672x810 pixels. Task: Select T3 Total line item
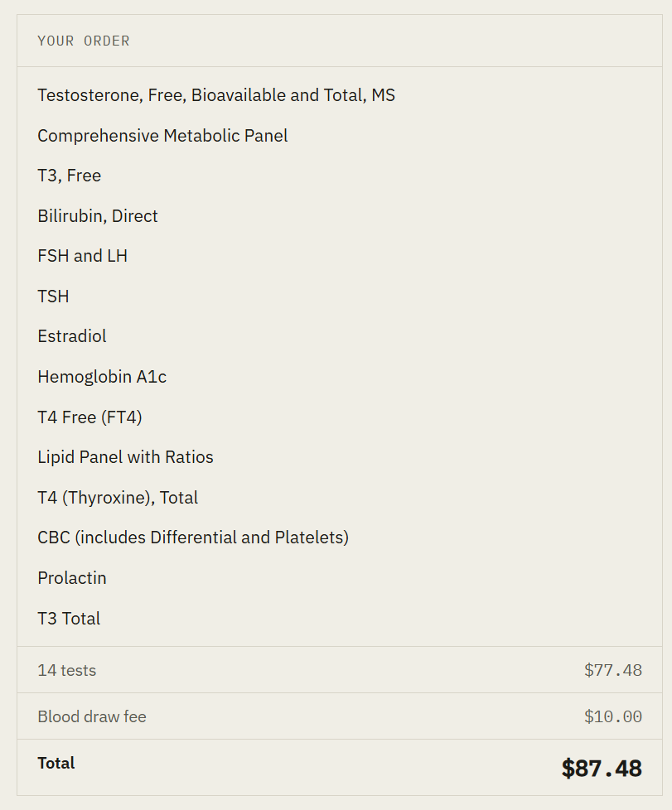tap(69, 619)
